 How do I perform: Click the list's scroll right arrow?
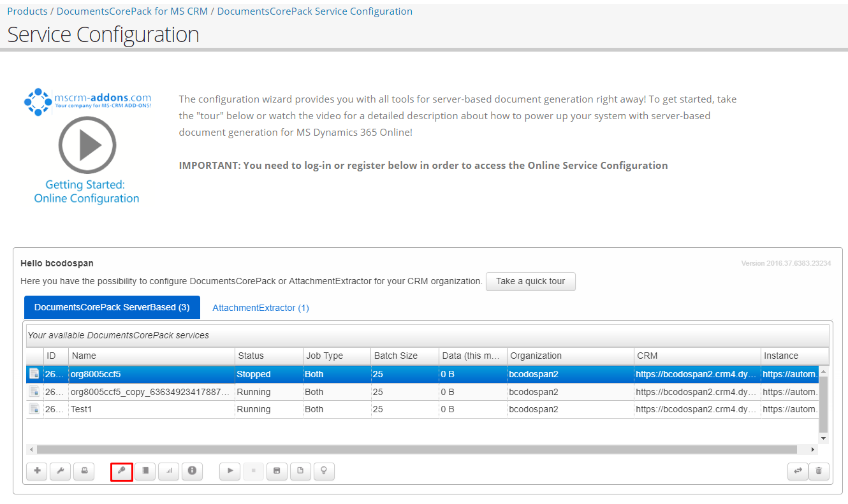[813, 449]
